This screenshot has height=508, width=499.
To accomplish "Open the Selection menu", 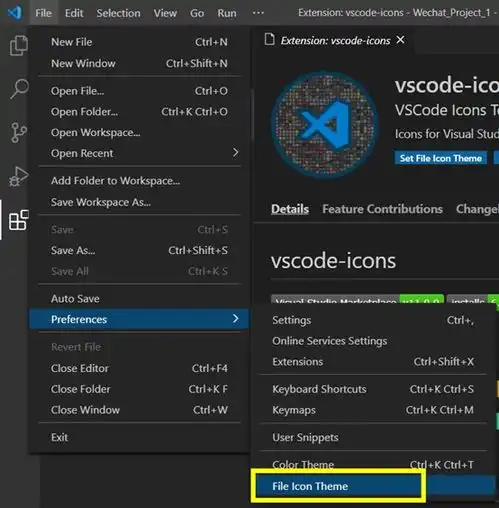I will coord(118,13).
